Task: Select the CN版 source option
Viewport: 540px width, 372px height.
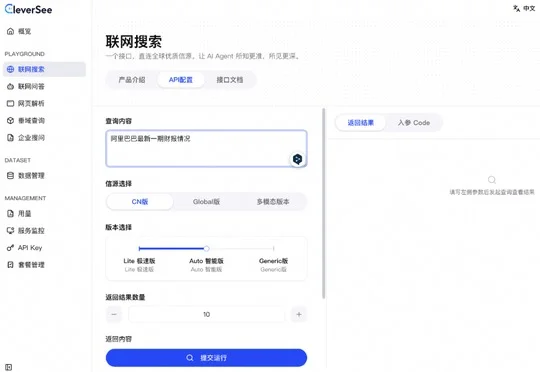Action: [140, 202]
